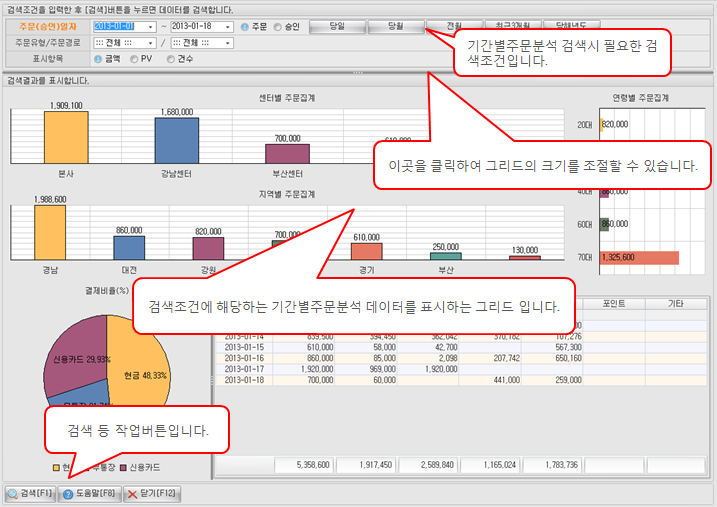Click the 전월 period button

454,25
